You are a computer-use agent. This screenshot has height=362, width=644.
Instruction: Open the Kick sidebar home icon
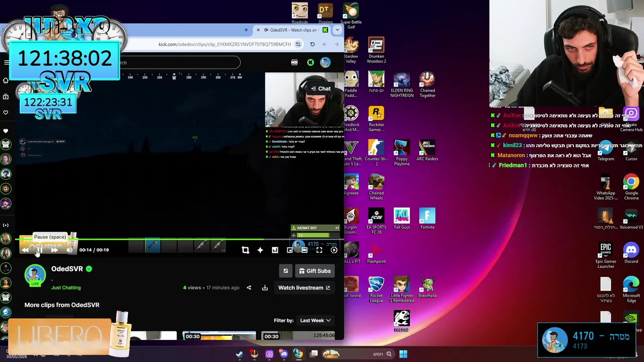pyautogui.click(x=6, y=80)
